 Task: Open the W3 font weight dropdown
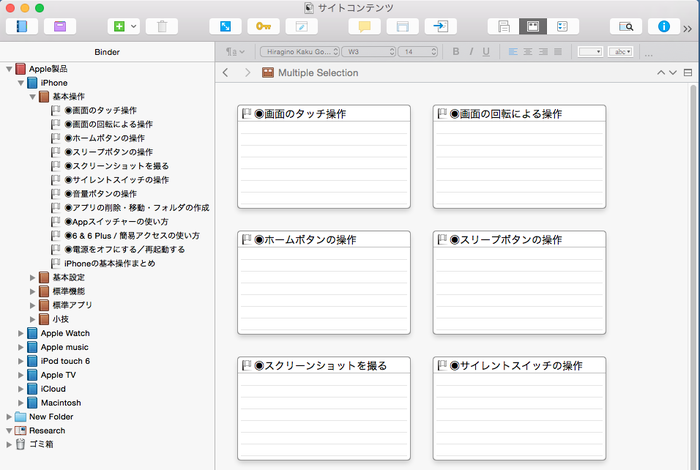369,52
